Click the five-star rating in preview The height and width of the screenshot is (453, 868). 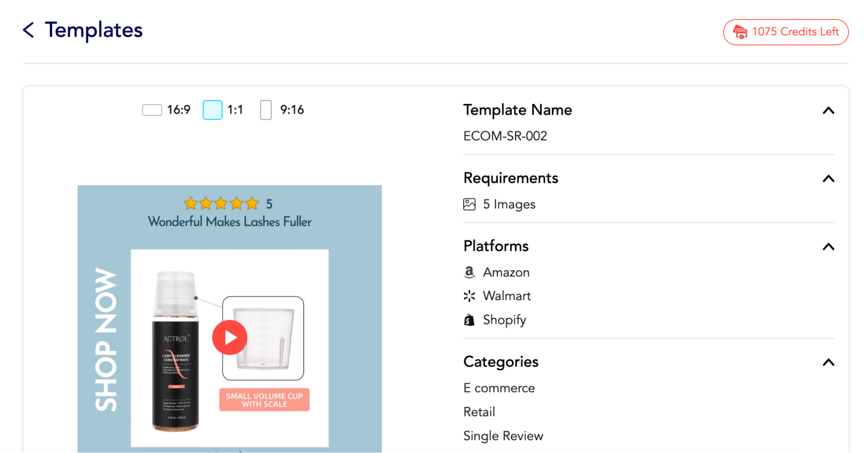(x=221, y=203)
